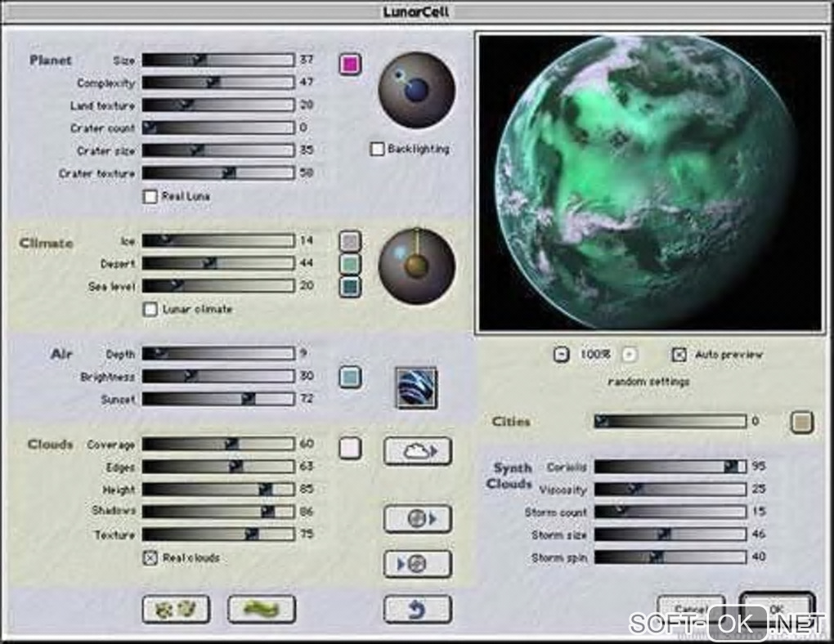Click the Viscosity slider
Viewport: 834px width, 644px height.
[x=670, y=490]
